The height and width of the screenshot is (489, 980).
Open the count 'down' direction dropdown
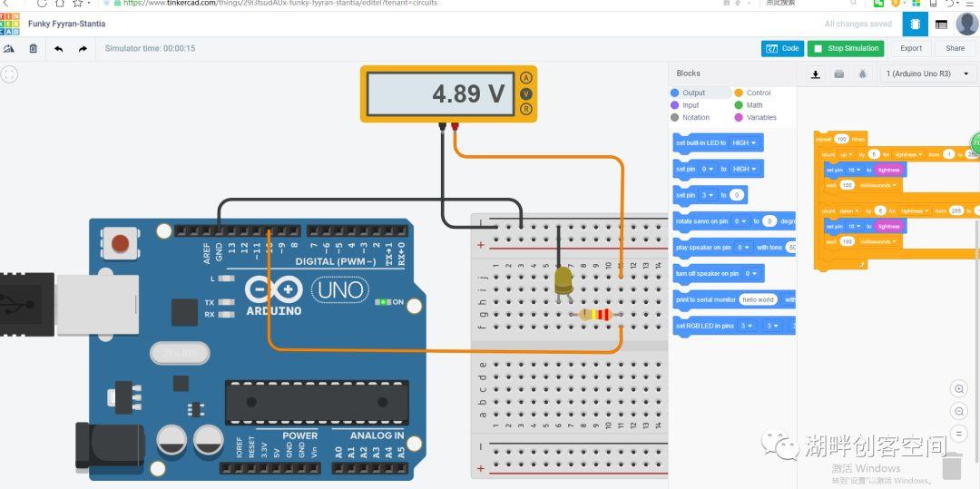pyautogui.click(x=848, y=211)
